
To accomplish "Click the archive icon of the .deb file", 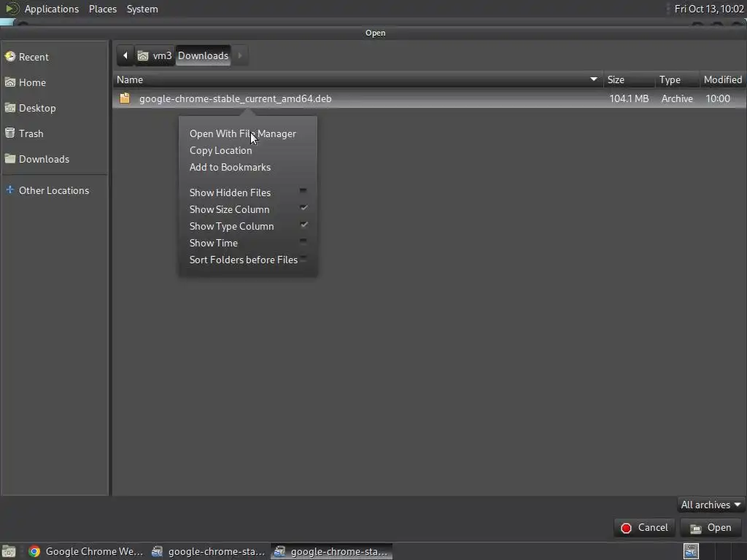I will tap(125, 98).
